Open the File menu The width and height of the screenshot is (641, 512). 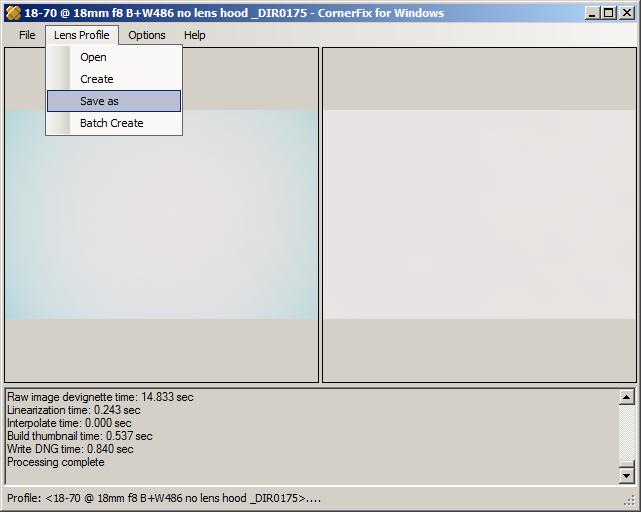click(27, 35)
